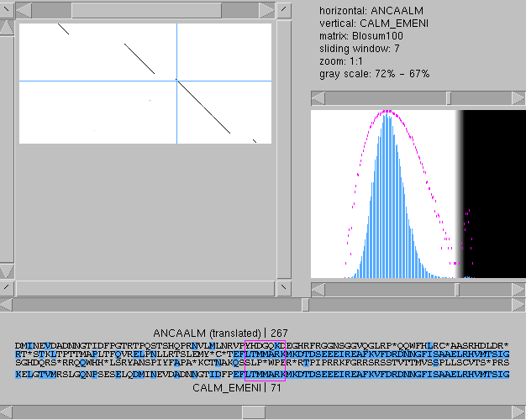The image size is (526, 420).
Task: Click up arrow of dotplot left scrollbar
Action: (x=7, y=28)
